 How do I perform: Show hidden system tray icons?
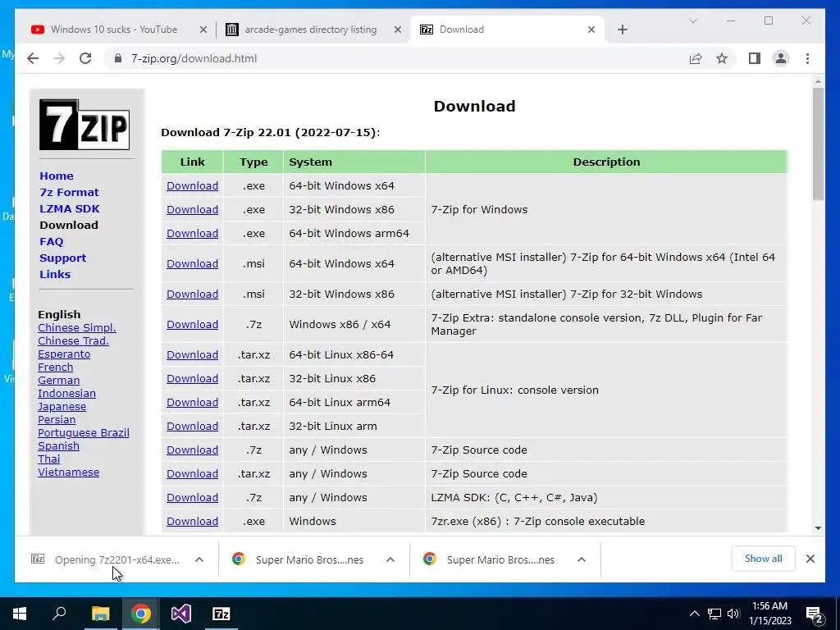click(x=694, y=614)
